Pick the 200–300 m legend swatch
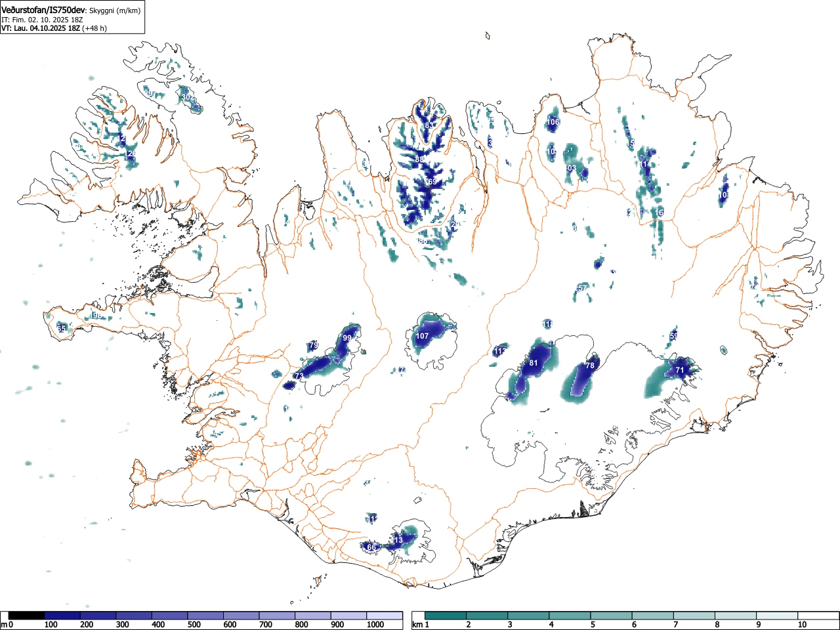This screenshot has height=630, width=840. coord(98,616)
